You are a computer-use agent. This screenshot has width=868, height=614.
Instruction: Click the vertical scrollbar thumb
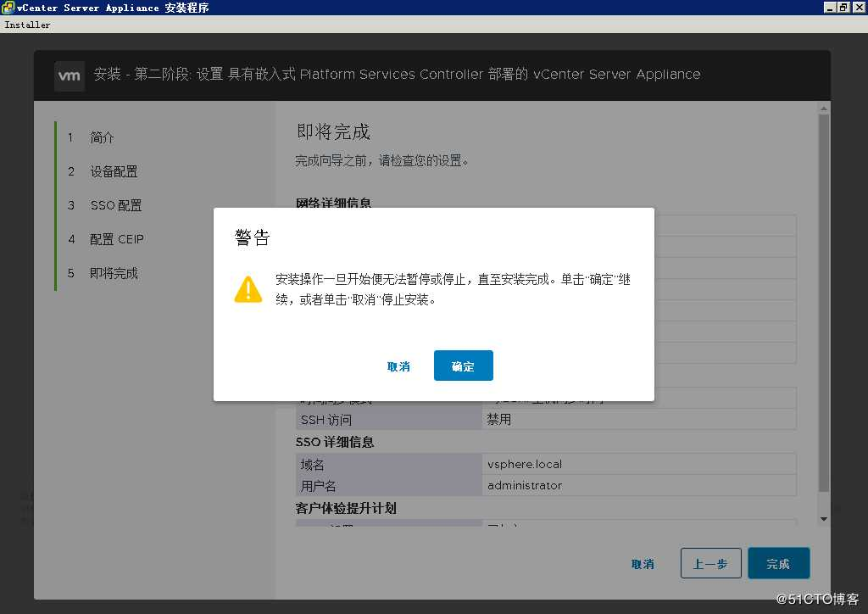(x=824, y=303)
